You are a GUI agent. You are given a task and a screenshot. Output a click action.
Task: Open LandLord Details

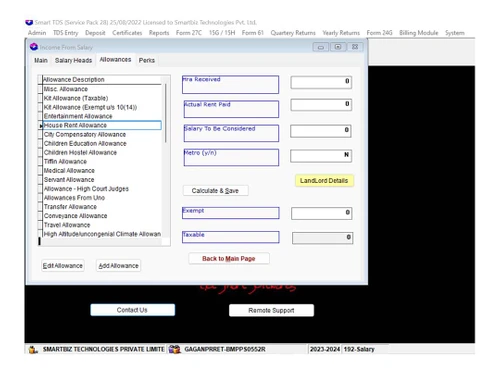(324, 180)
